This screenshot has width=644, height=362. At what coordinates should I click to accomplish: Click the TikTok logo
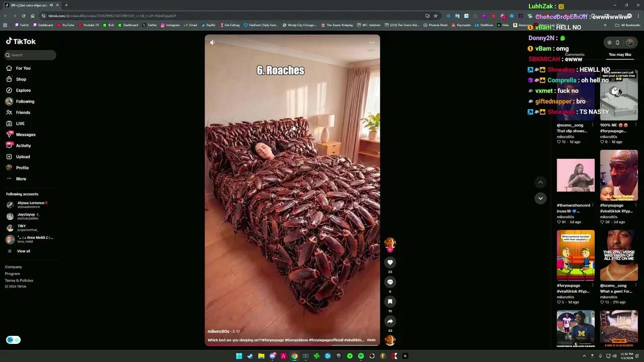point(21,41)
